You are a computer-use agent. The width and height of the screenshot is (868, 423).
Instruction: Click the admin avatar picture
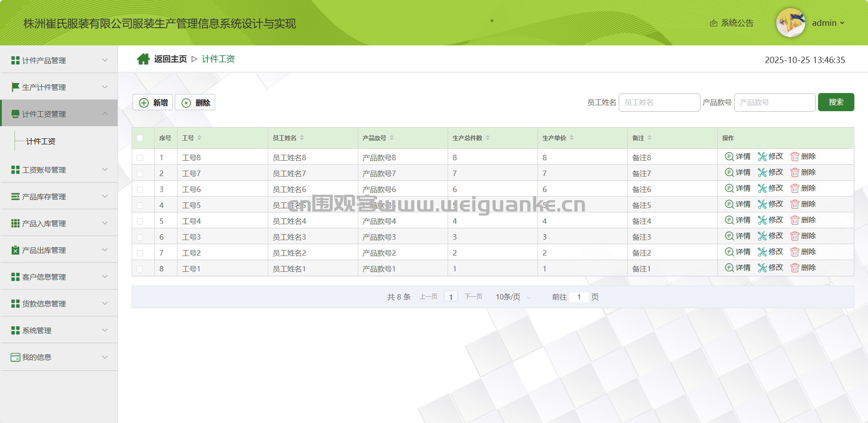coord(790,23)
